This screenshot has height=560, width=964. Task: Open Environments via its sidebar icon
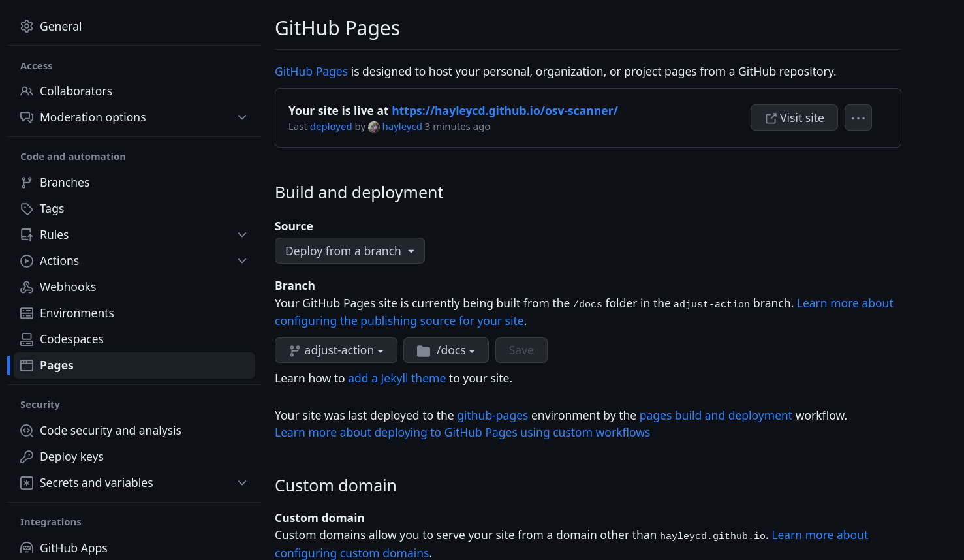click(x=27, y=313)
